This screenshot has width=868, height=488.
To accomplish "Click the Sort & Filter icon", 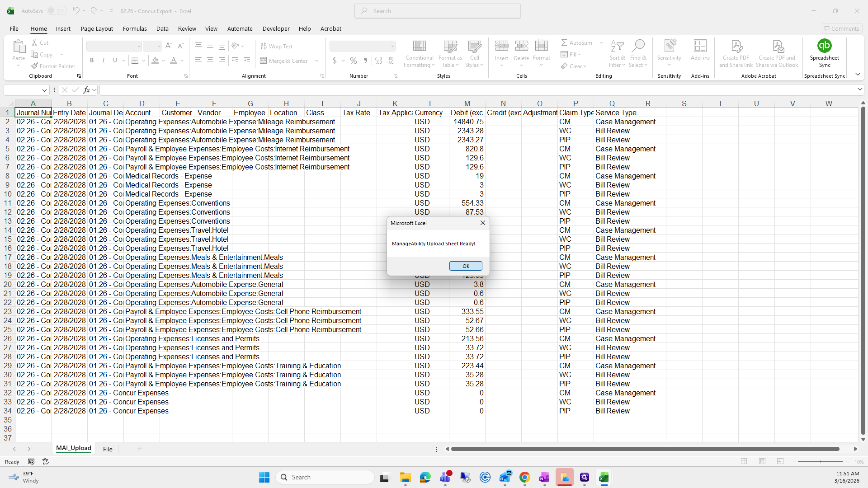I will click(617, 46).
